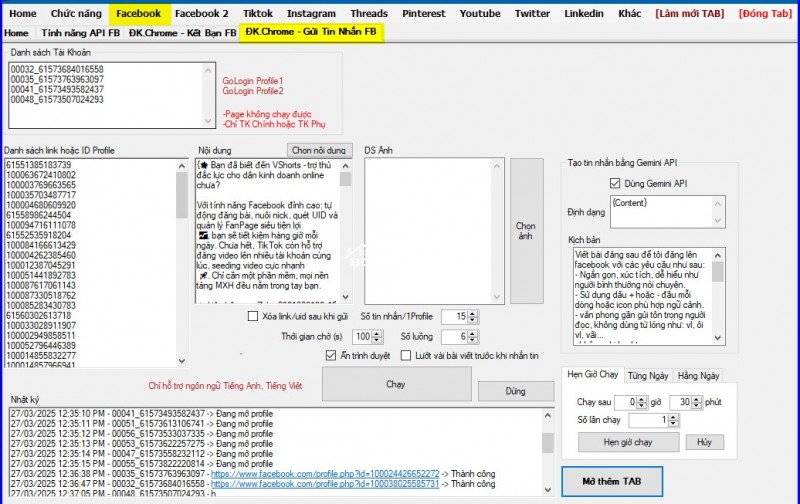This screenshot has height=504, width=800.
Task: Open the Youtube tab
Action: pos(480,14)
